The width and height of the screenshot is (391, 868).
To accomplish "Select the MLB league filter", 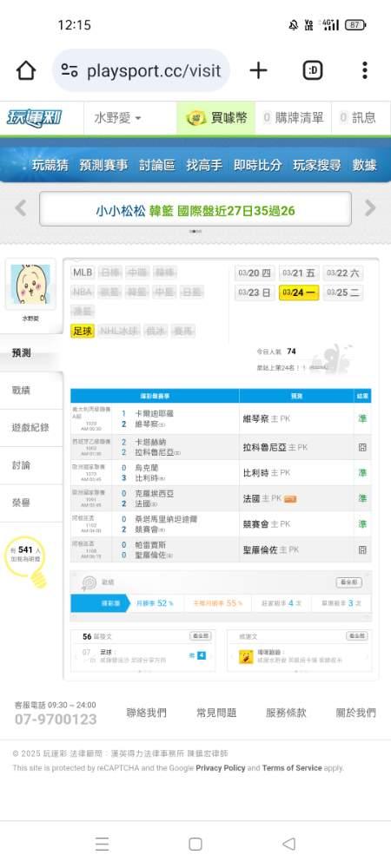I will (x=83, y=273).
